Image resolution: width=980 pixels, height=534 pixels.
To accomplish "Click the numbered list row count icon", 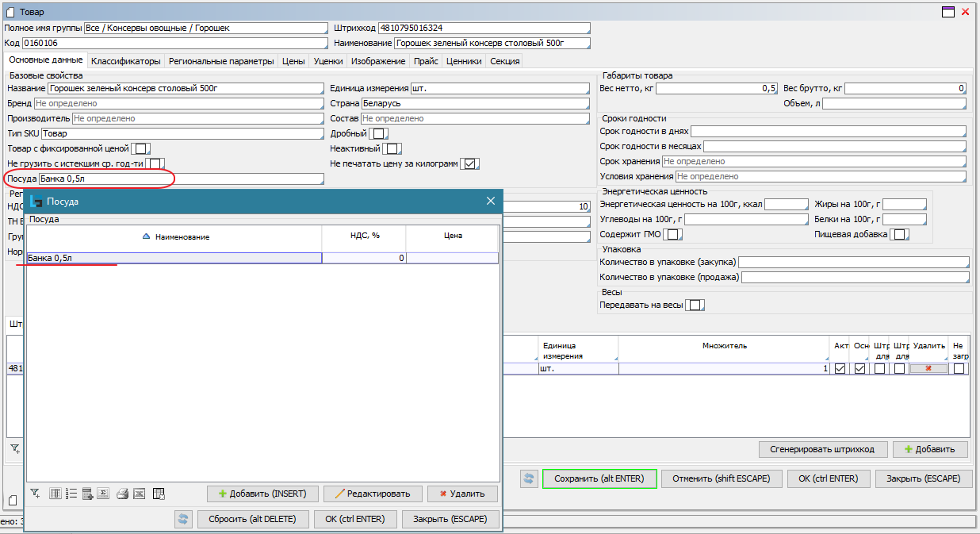I will tap(71, 494).
